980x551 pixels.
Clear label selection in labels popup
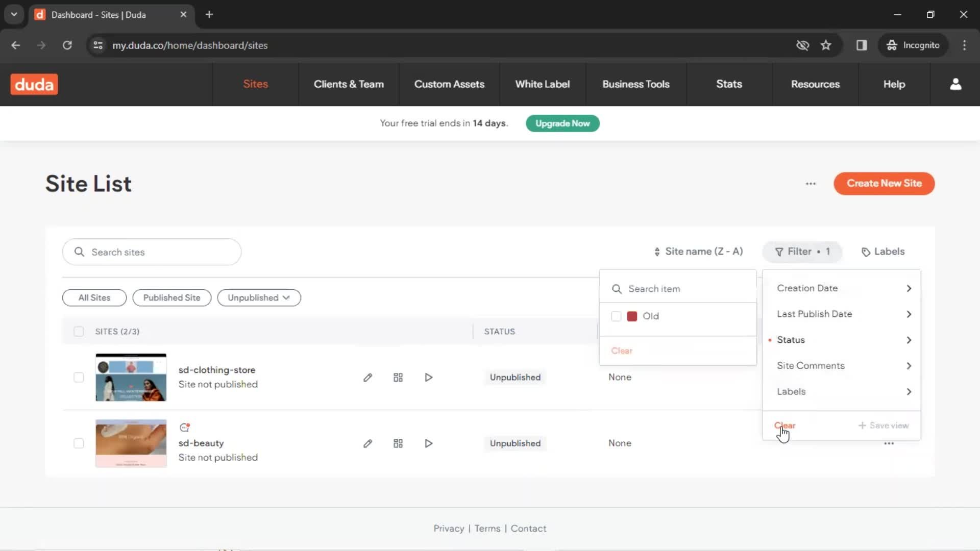pyautogui.click(x=622, y=351)
